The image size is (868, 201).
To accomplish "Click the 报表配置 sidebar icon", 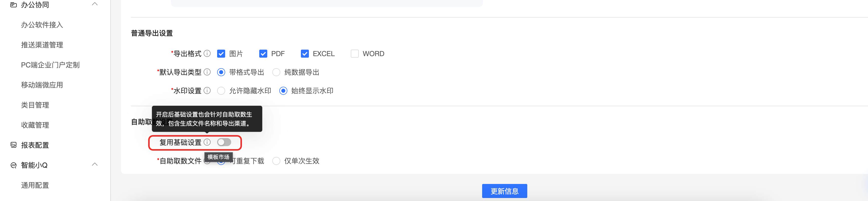I will coord(14,145).
